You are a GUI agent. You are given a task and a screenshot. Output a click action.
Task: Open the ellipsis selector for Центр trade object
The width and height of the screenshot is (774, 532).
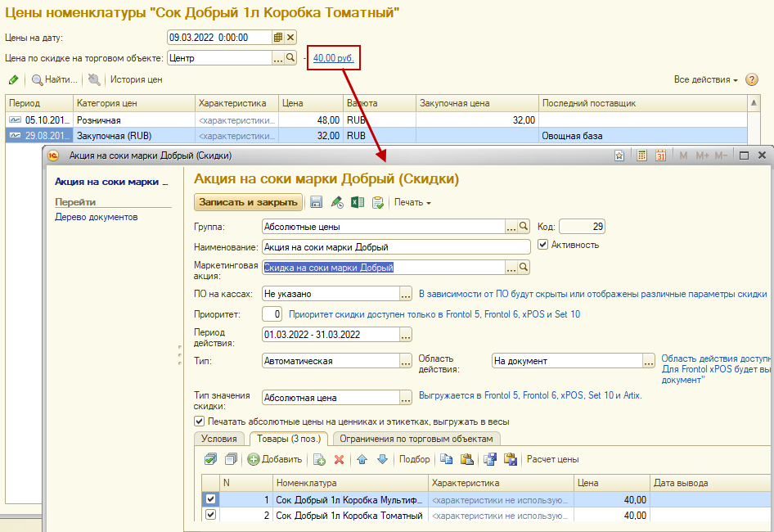tap(278, 58)
